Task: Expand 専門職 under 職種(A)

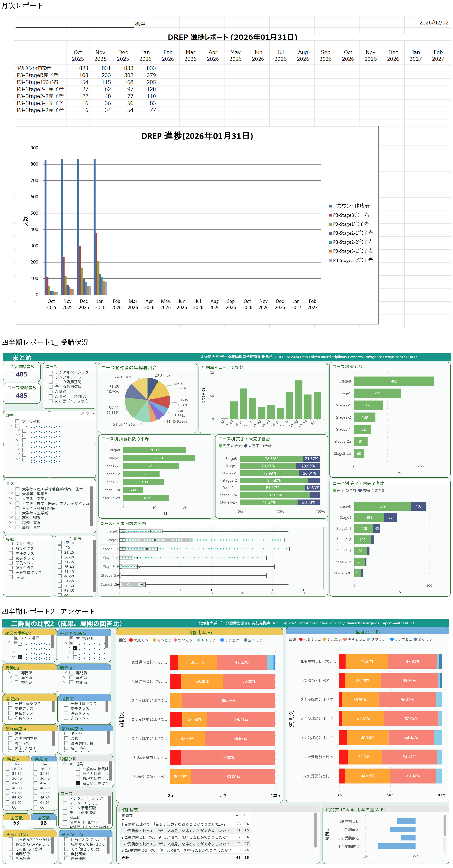Action: pyautogui.click(x=10, y=673)
